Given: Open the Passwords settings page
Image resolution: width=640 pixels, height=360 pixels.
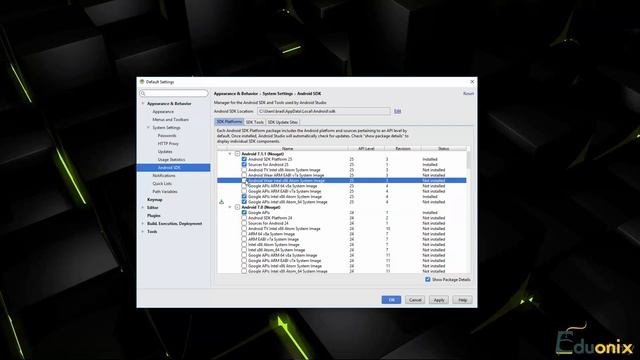Looking at the screenshot, I should click(x=167, y=136).
